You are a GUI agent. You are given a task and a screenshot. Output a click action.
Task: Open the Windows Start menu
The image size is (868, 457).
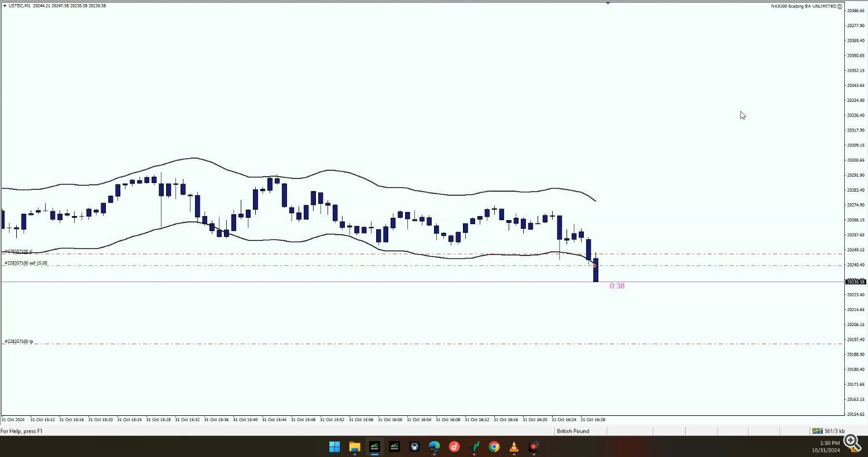click(334, 447)
